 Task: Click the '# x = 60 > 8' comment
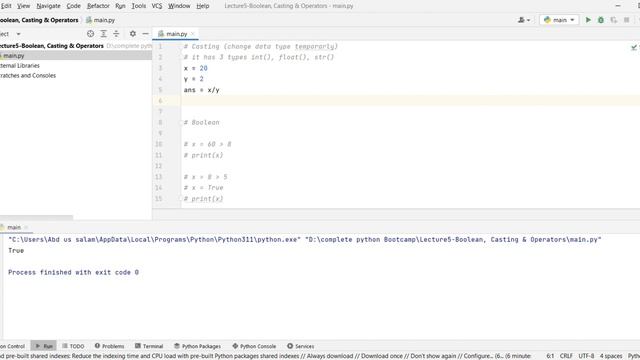[x=207, y=144]
